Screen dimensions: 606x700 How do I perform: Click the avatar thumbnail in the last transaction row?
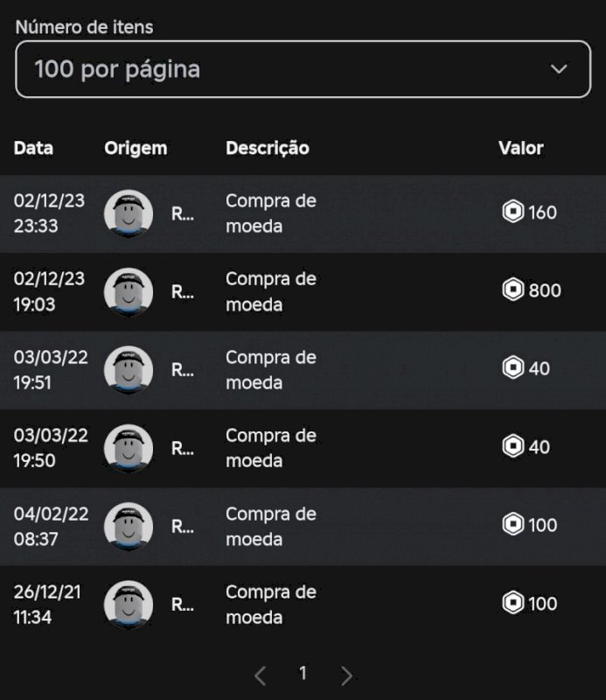[128, 604]
